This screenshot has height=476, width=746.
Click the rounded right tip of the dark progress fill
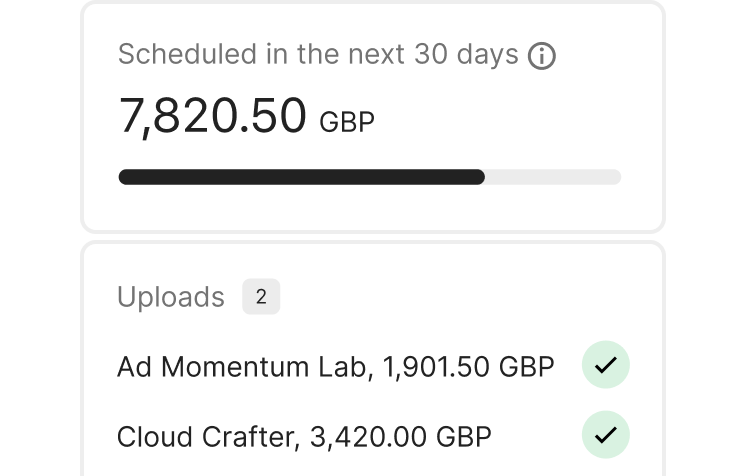tap(478, 177)
